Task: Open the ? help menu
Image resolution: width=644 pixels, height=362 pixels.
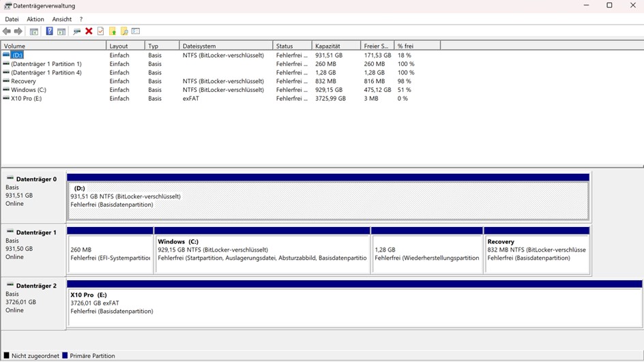Action: coord(81,19)
